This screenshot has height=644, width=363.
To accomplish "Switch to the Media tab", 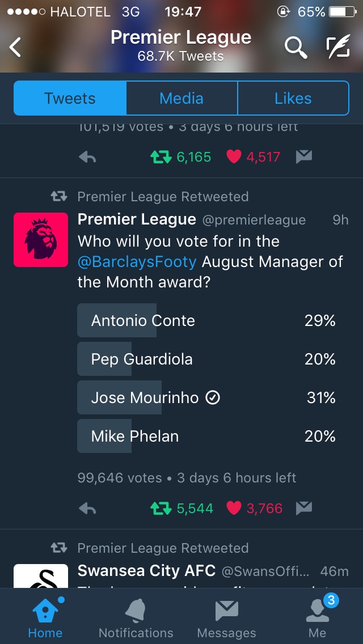I will (181, 98).
